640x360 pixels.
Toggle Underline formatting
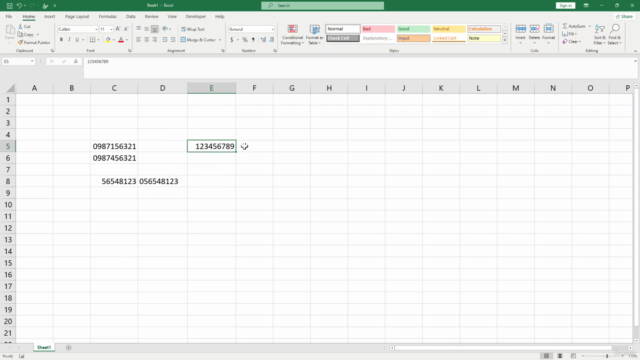tap(77, 40)
